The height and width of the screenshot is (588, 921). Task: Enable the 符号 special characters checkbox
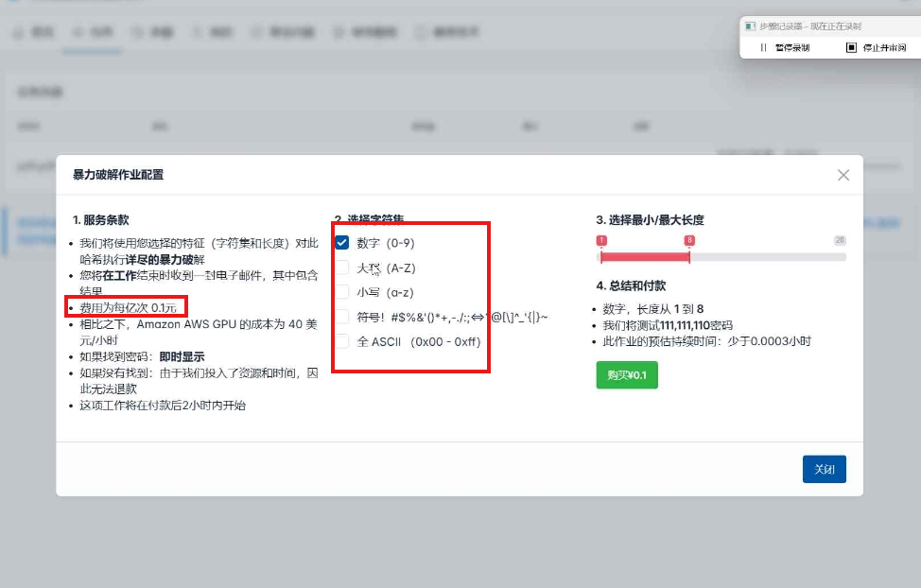tap(342, 317)
